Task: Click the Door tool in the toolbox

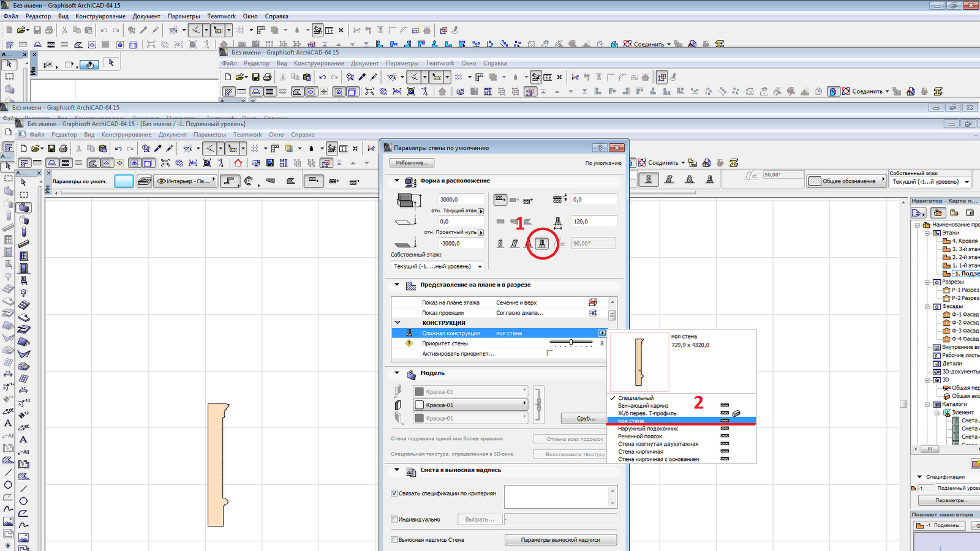Action: 24,268
